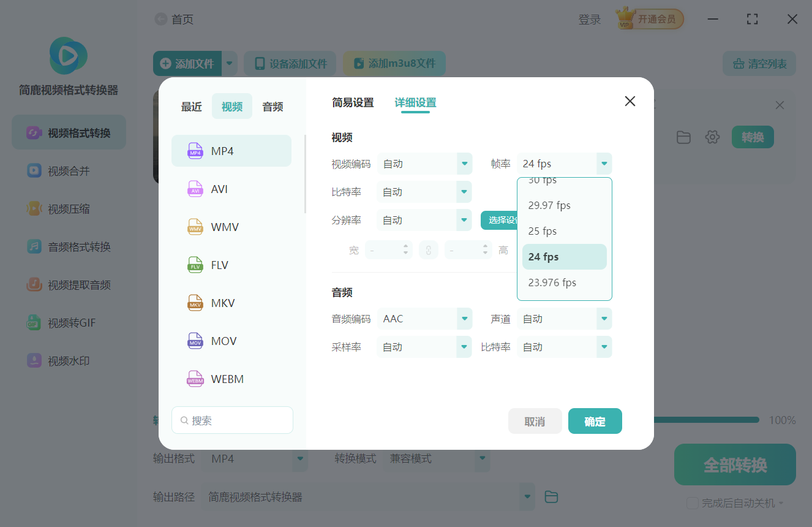Select the WEBM format icon
The image size is (812, 527).
click(195, 379)
